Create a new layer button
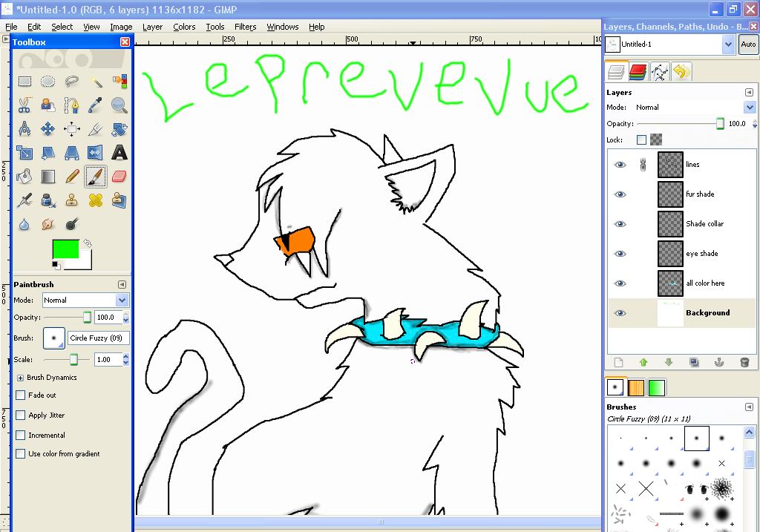The width and height of the screenshot is (760, 532). 618,362
